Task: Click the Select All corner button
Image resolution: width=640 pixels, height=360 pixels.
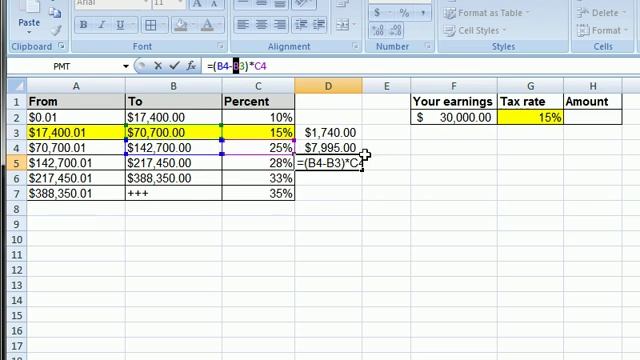Action: click(x=17, y=86)
